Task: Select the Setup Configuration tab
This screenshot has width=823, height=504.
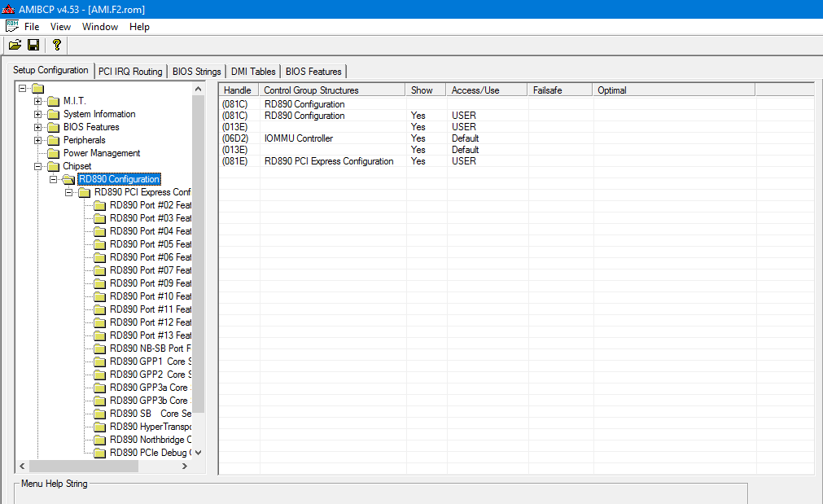Action: click(x=50, y=70)
